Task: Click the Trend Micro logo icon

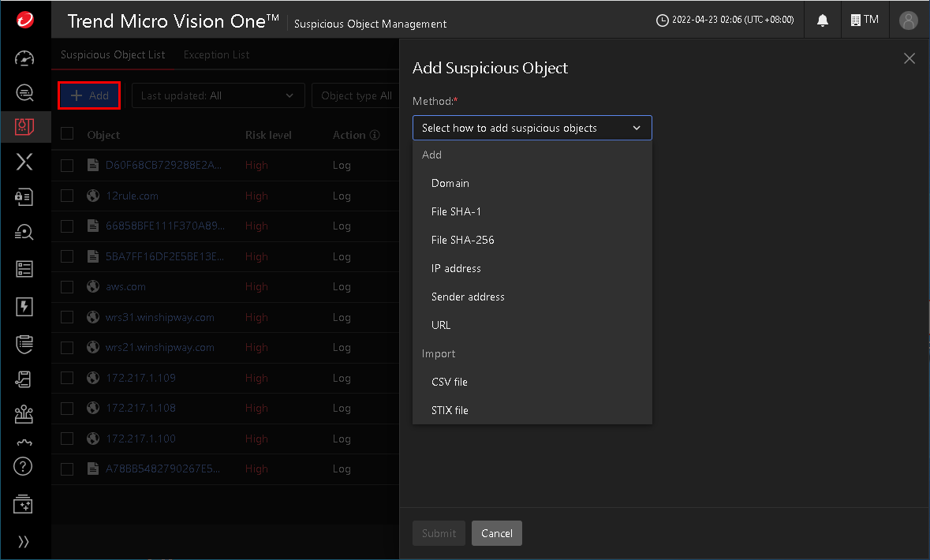Action: click(25, 19)
